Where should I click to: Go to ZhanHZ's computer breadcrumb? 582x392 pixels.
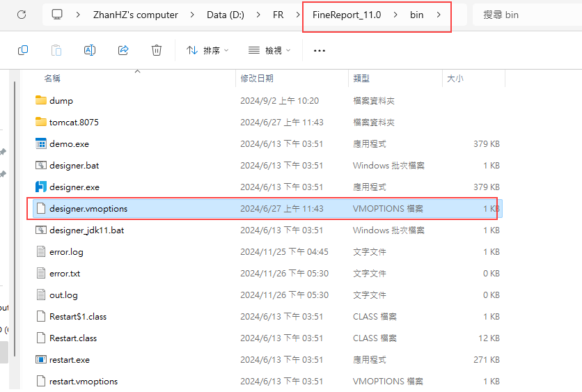point(136,15)
